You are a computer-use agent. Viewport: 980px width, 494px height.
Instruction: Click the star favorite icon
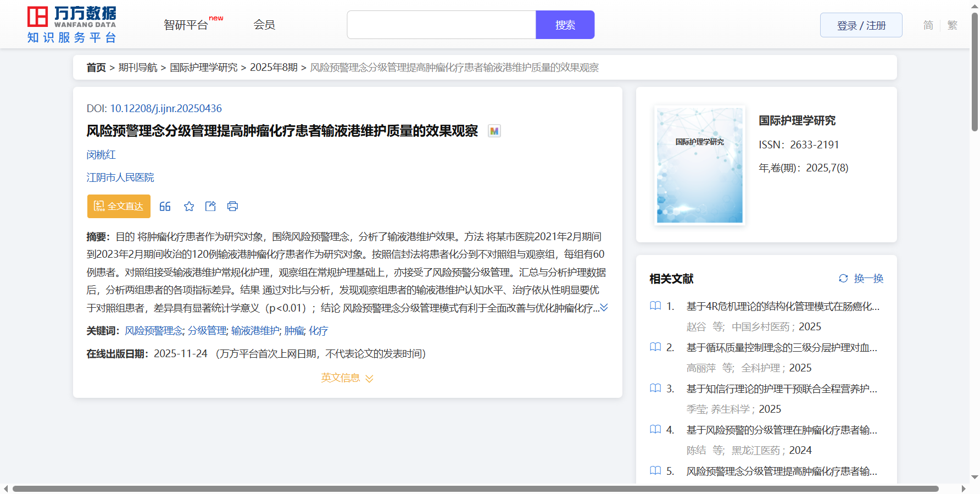(x=189, y=207)
